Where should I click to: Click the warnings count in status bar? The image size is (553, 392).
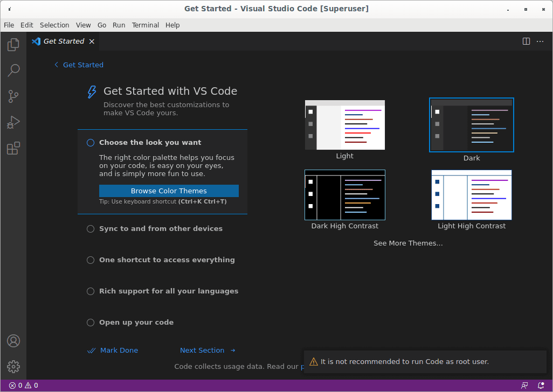31,386
